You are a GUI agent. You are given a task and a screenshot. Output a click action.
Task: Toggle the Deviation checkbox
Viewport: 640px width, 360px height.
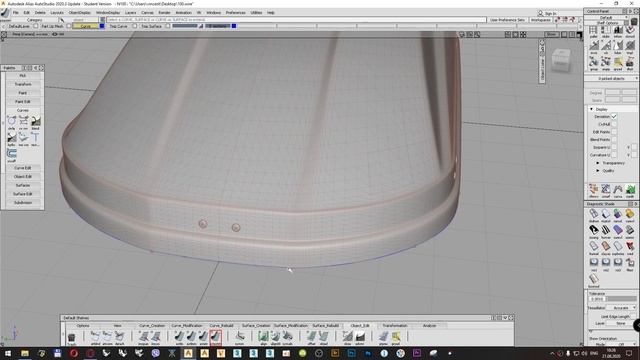614,117
